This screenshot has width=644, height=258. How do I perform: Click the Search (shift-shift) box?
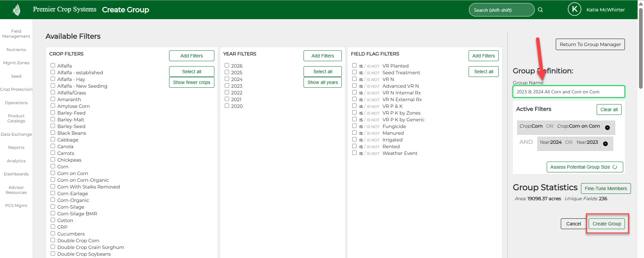(501, 10)
